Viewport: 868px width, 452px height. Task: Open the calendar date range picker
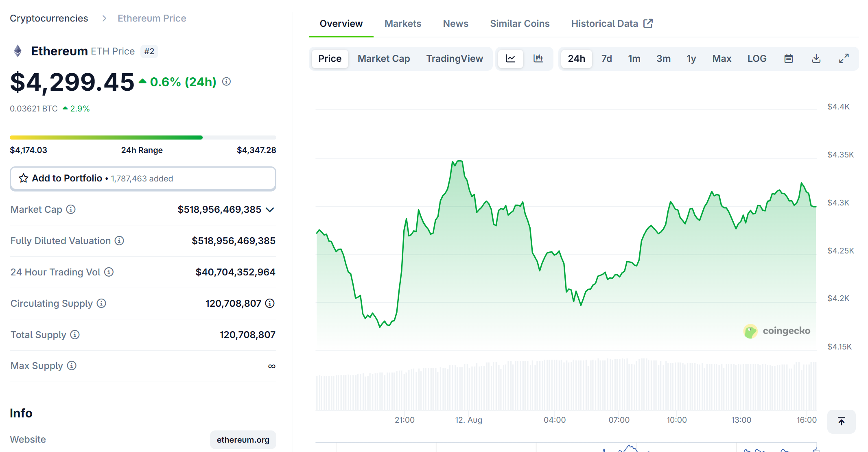(x=788, y=59)
